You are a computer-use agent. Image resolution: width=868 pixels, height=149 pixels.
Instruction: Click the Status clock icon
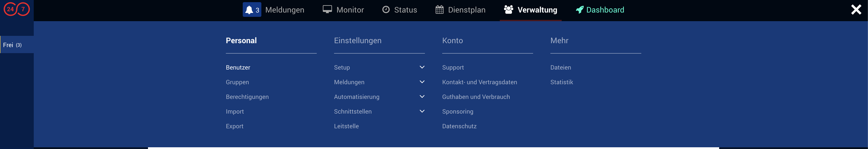click(x=386, y=10)
